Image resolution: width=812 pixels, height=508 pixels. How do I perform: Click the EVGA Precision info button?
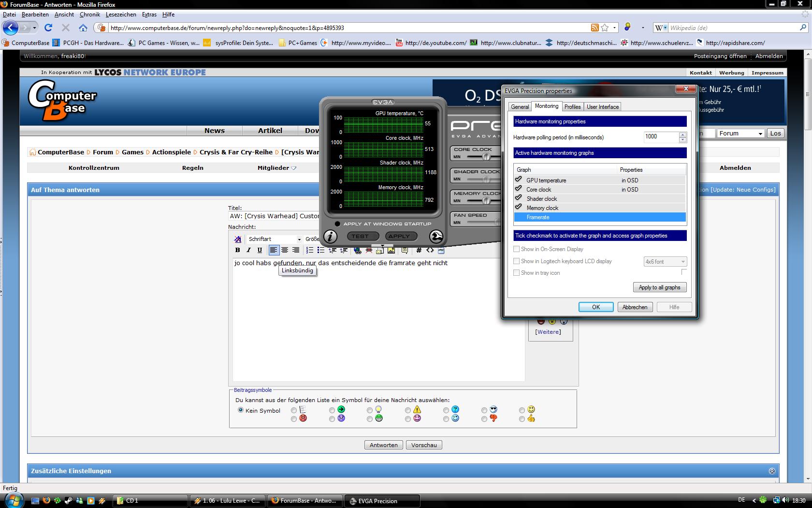pyautogui.click(x=330, y=236)
